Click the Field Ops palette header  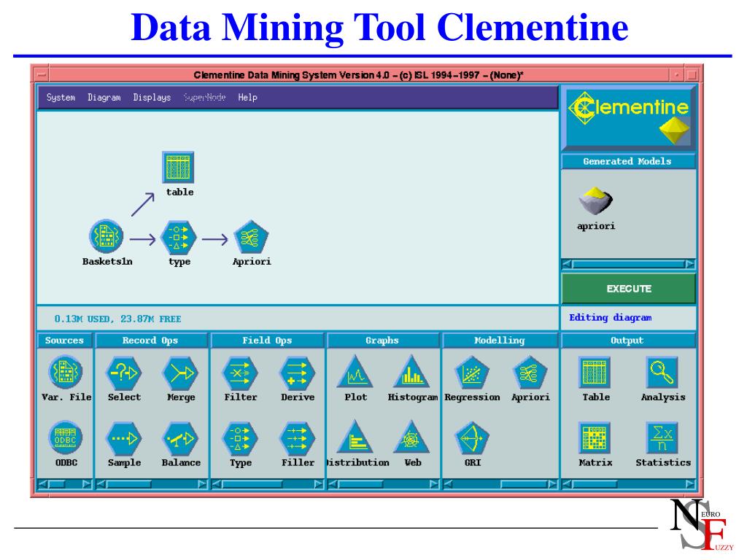[x=267, y=341]
